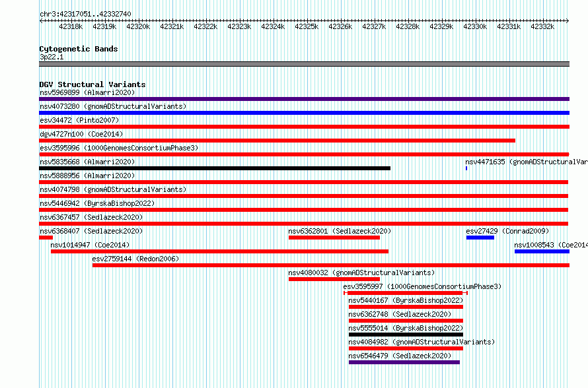588x388 pixels.
Task: Open nsv5555014 (ByrskaBishop2022) label
Action: coord(406,328)
